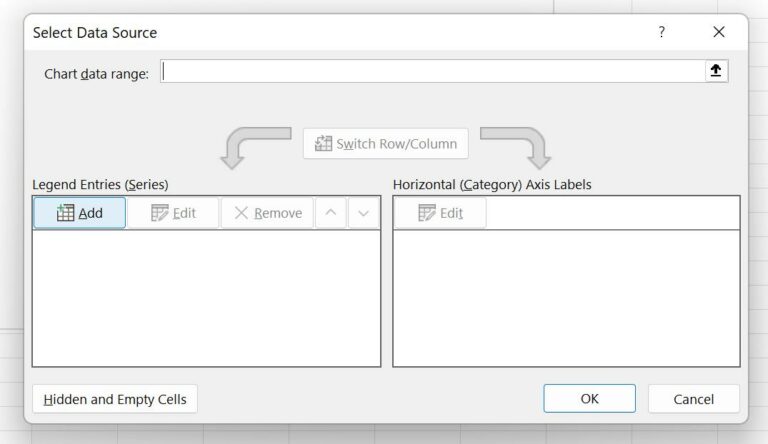Viewport: 768px width, 444px height.
Task: Click the left curved arrow graphic
Action: 252,147
